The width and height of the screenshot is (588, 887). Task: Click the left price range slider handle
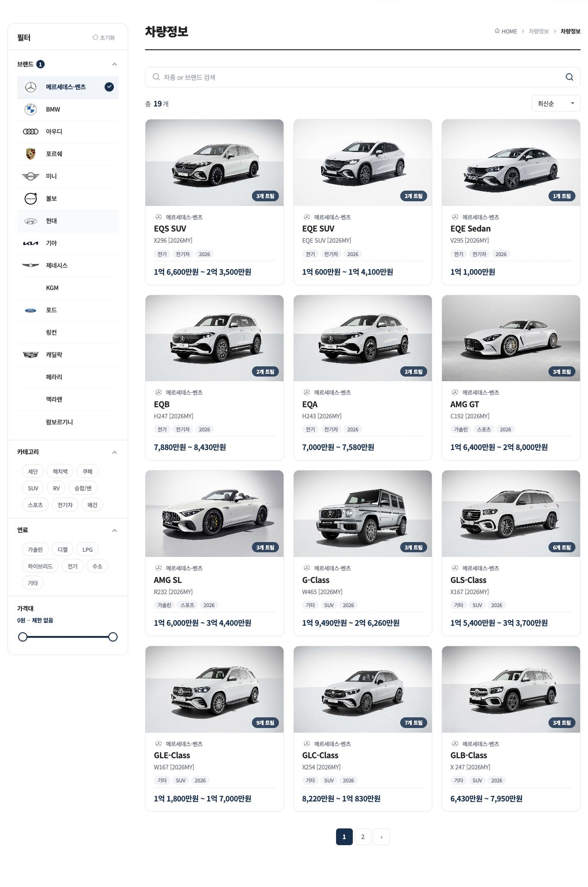23,637
